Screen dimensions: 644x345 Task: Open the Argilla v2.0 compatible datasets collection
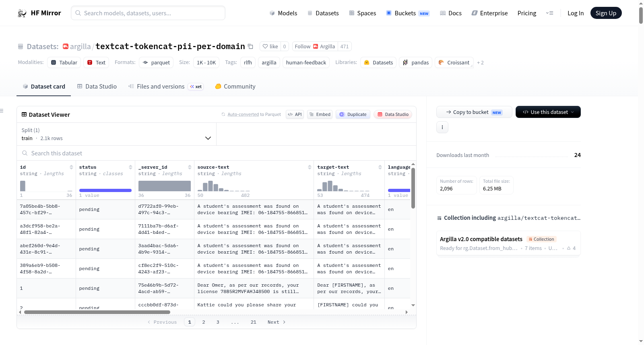coord(508,243)
